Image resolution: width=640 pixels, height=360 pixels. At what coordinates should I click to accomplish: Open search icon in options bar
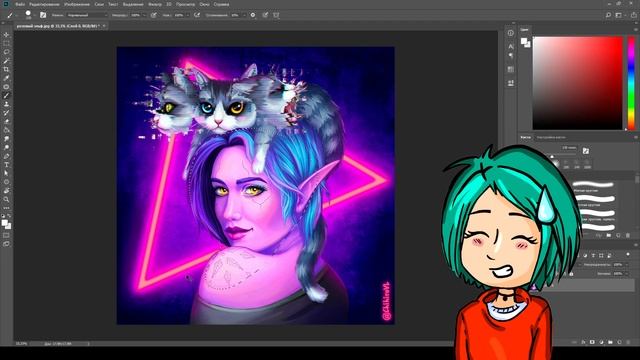(x=608, y=15)
